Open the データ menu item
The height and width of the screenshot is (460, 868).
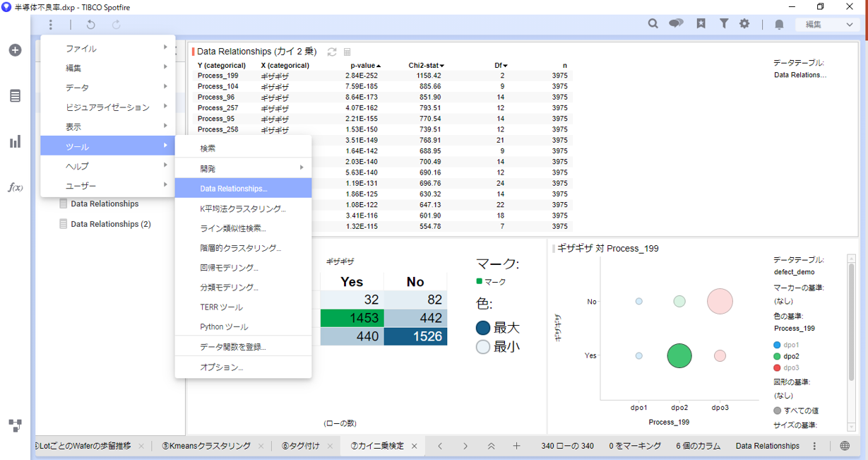coord(108,88)
